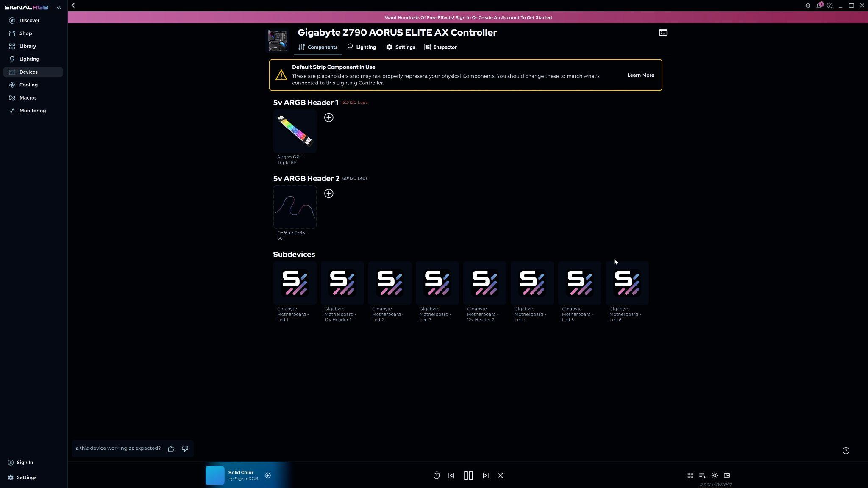Viewport: 868px width, 488px height.
Task: Click the plus next to Solid Color
Action: [268, 476]
